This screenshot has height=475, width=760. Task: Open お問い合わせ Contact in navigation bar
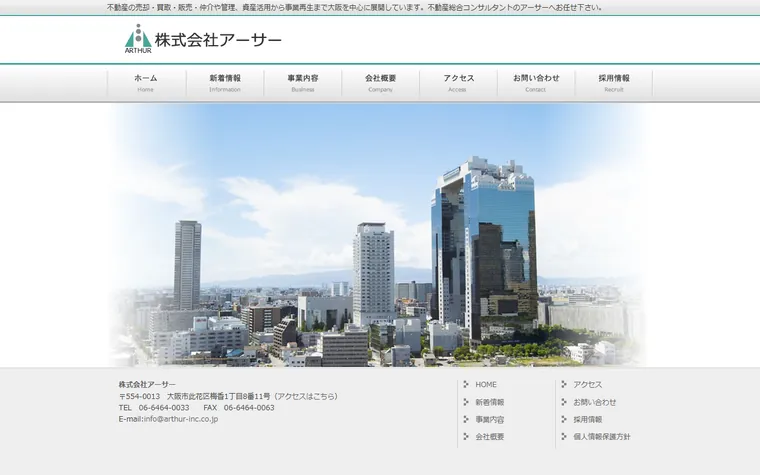click(536, 83)
